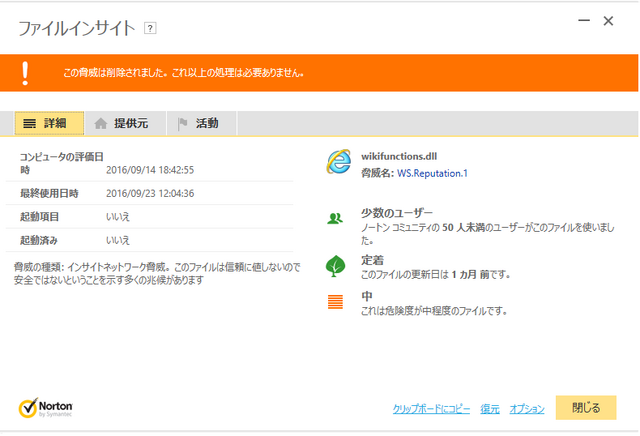Click the 最終使用日時 label
The width and height of the screenshot is (640, 436).
[49, 193]
